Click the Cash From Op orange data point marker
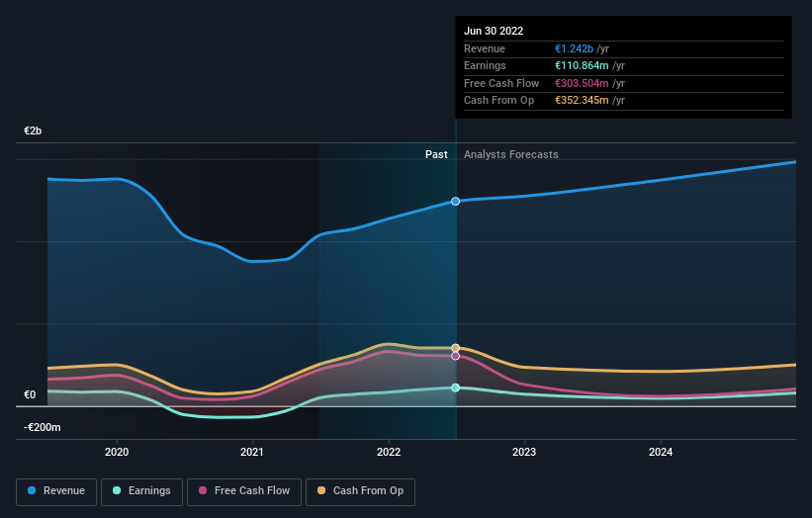The image size is (812, 518). [x=455, y=348]
